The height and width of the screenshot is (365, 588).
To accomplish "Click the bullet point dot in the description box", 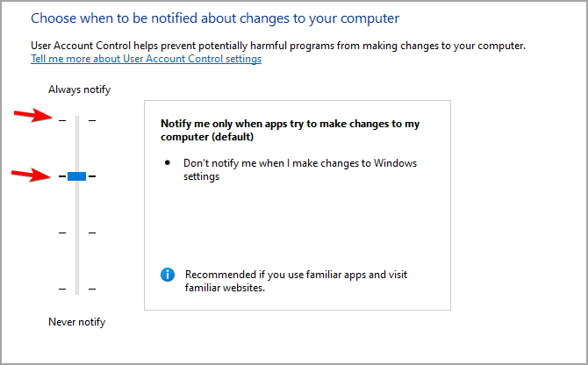I will (168, 163).
